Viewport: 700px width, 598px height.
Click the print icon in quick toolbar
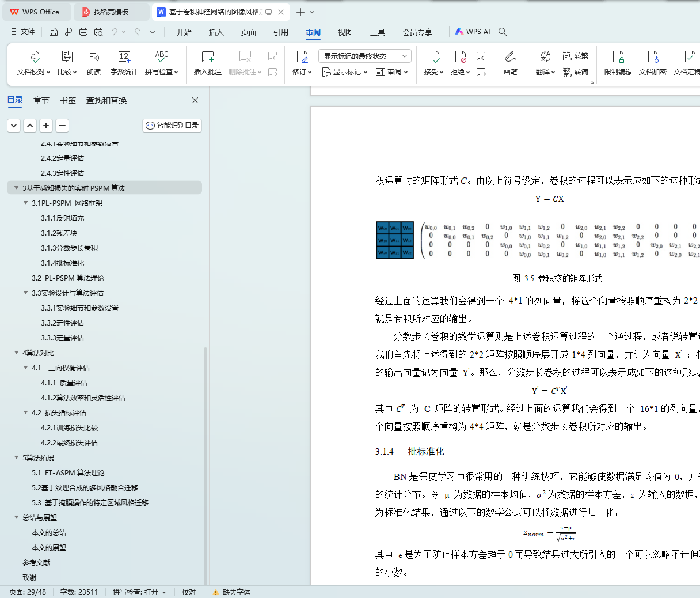[x=83, y=32]
